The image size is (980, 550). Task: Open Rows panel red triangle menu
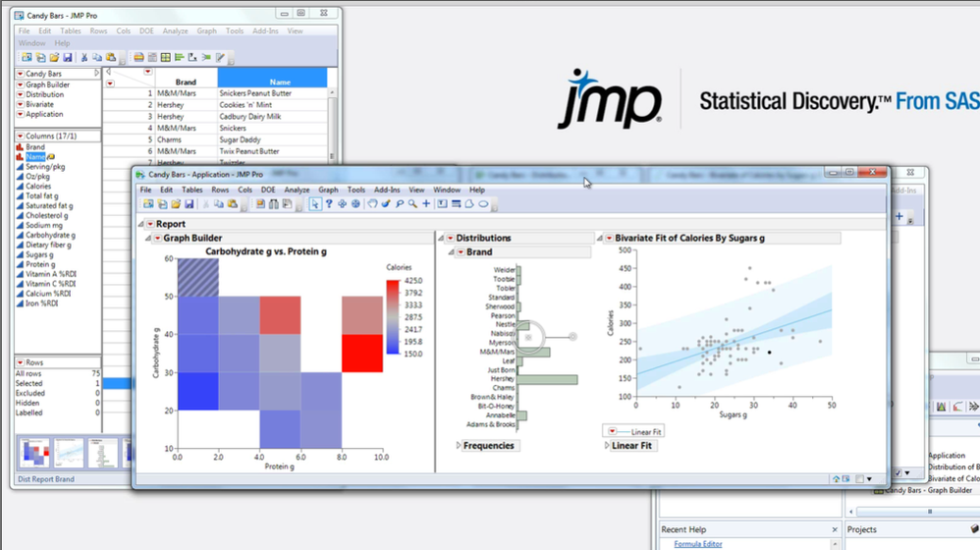pos(20,362)
